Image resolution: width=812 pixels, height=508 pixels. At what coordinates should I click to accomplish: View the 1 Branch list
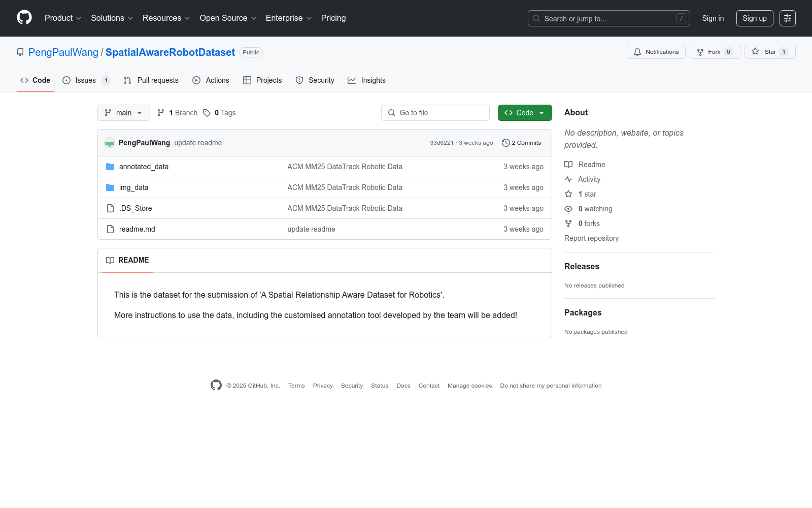[x=177, y=113]
